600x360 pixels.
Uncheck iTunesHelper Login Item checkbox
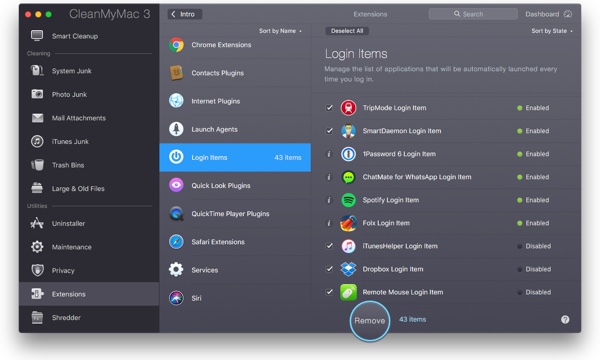point(329,246)
